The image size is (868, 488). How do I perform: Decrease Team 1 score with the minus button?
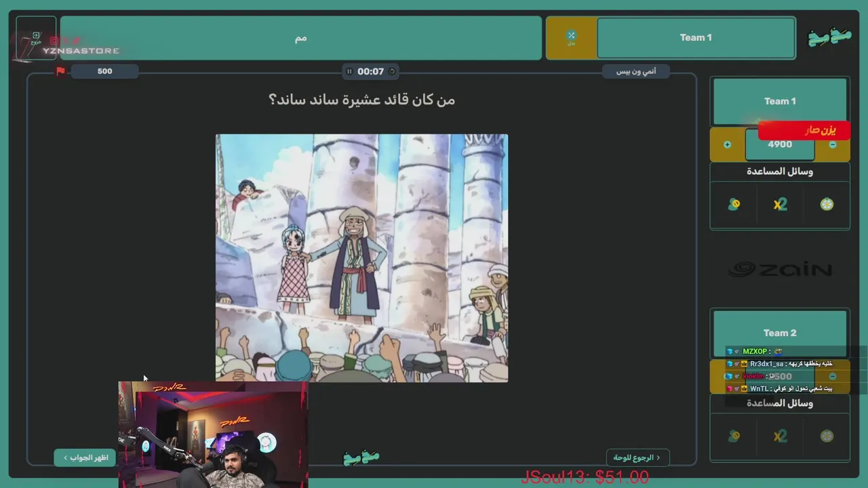[833, 144]
